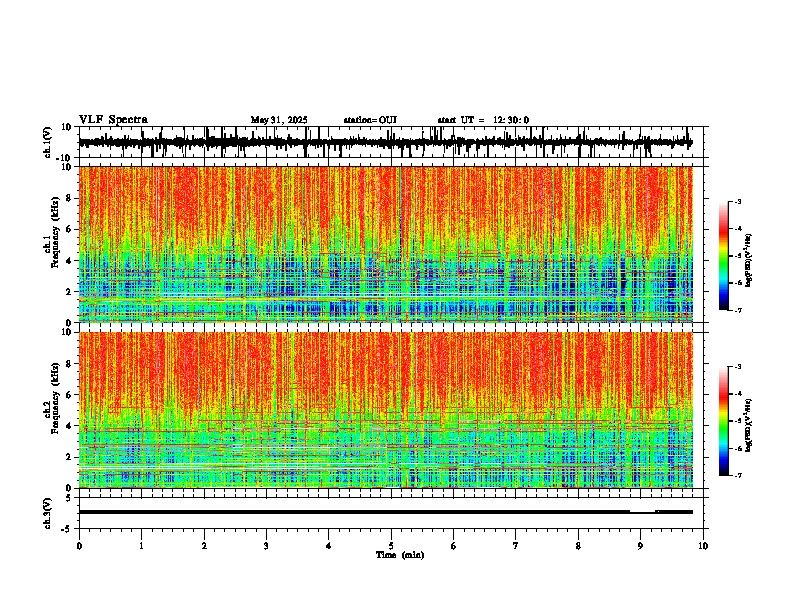Click the ch.1 spectrogram color bar
Screen dimensions: 792x612
(x=723, y=256)
